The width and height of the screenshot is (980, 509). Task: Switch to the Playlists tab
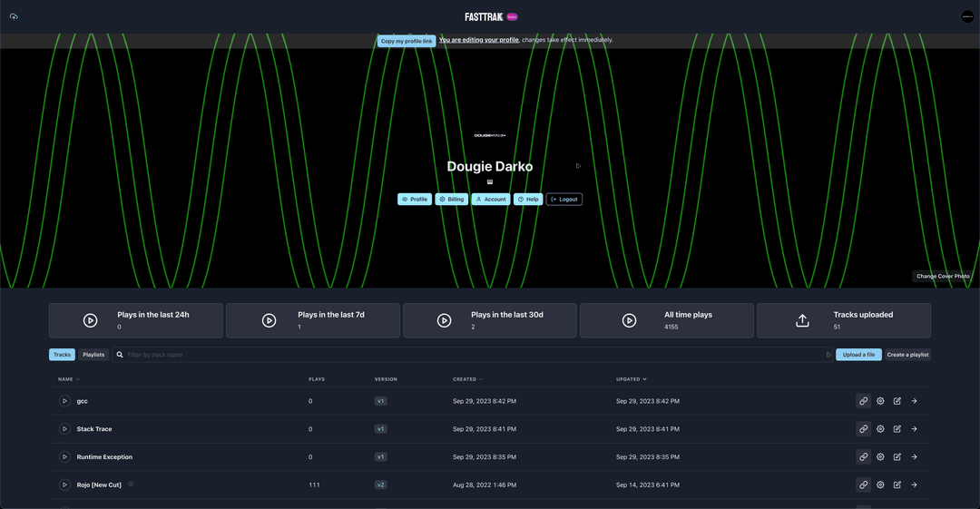(x=93, y=355)
